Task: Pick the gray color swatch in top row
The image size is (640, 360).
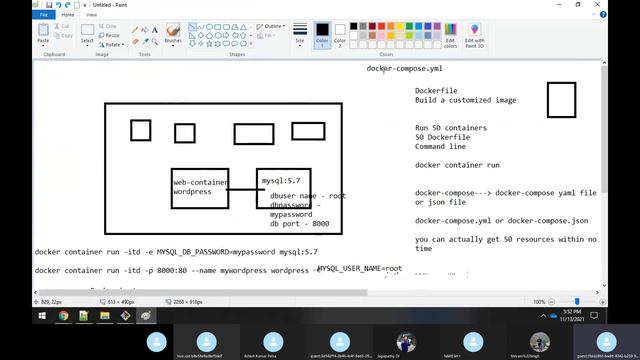Action: (x=363, y=26)
